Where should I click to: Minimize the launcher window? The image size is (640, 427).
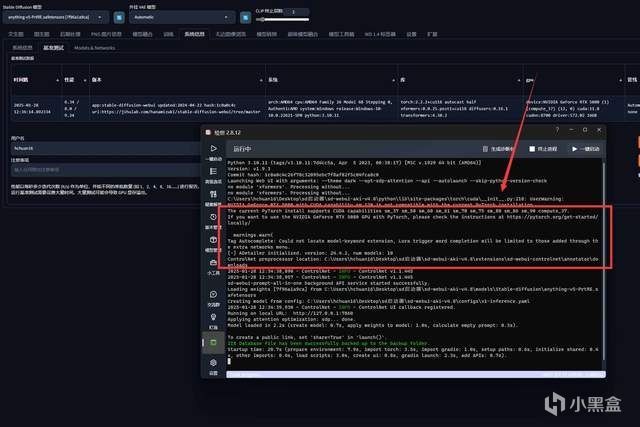click(571, 130)
